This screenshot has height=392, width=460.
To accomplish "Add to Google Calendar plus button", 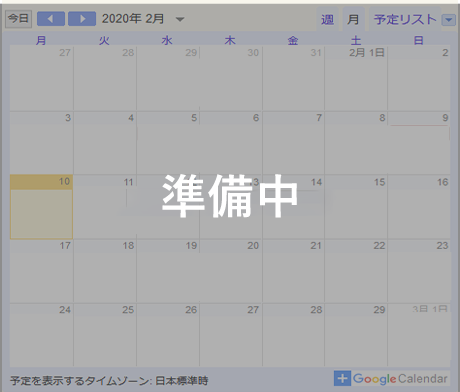I will coord(342,378).
